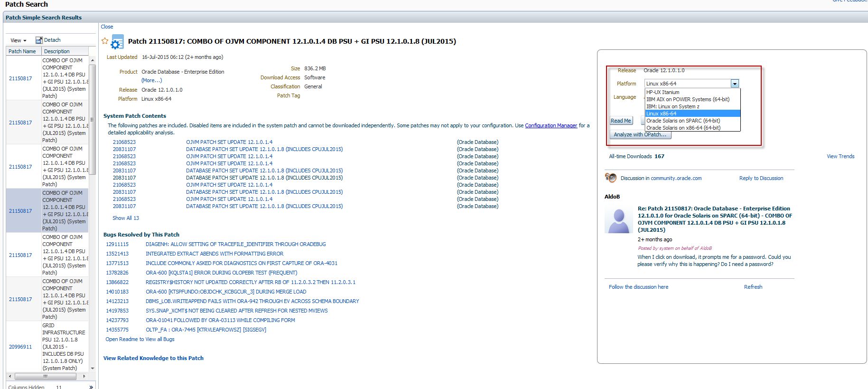
Task: Click the highlighted 21150817 patch row
Action: (x=47, y=210)
